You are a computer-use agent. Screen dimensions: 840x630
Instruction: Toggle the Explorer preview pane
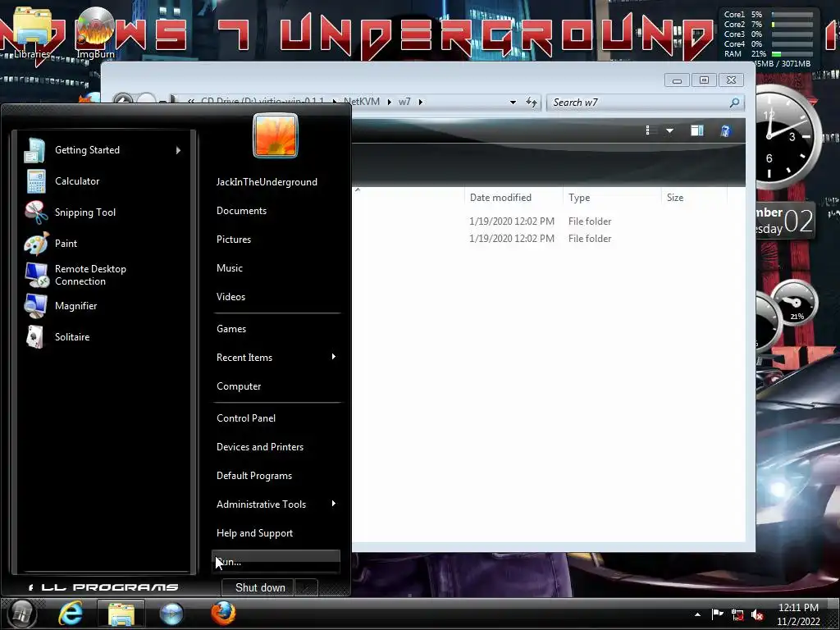click(x=697, y=130)
